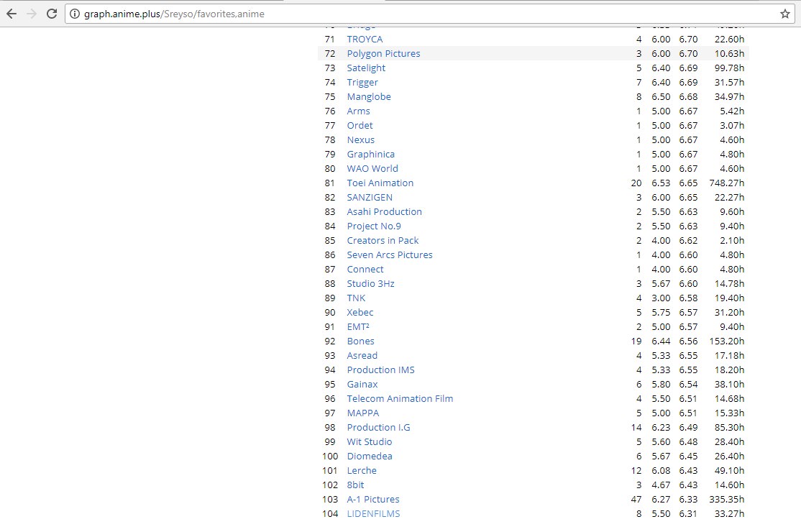Open the EMT² studio link
This screenshot has height=532, width=801.
358,326
